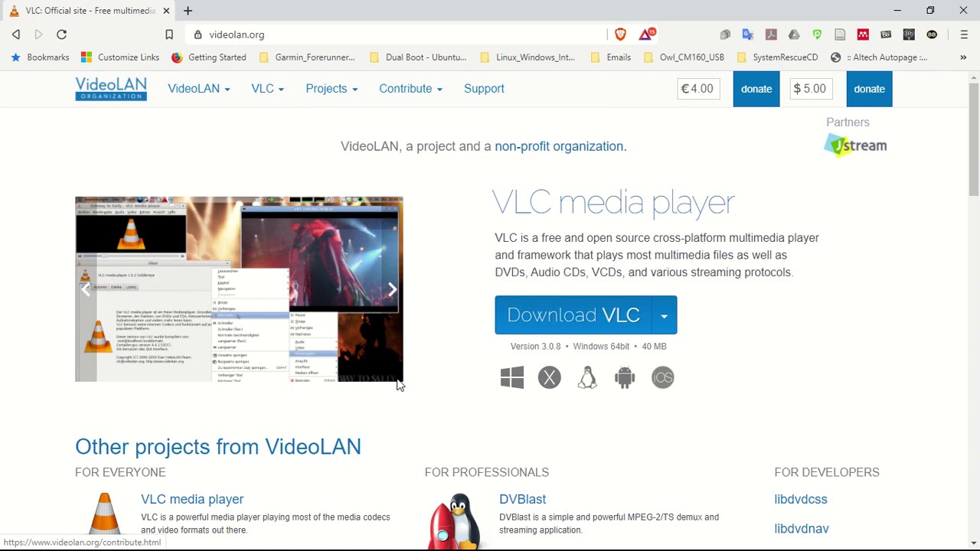Open the Linux_Windows_Int bookmark folder
The width and height of the screenshot is (980, 551).
click(x=527, y=57)
